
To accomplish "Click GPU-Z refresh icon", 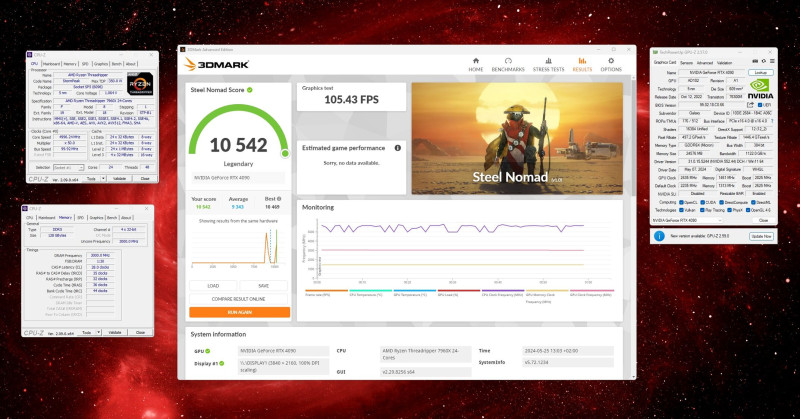I will pyautogui.click(x=764, y=61).
